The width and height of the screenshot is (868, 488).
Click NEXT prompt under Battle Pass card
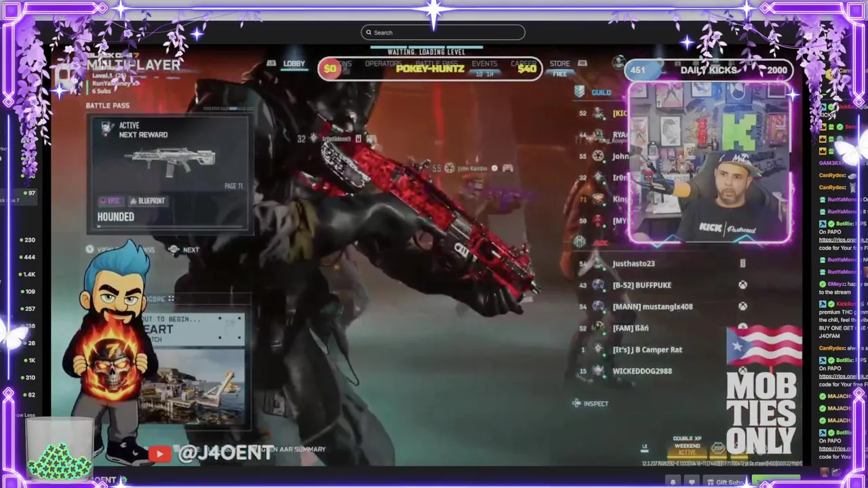(184, 249)
